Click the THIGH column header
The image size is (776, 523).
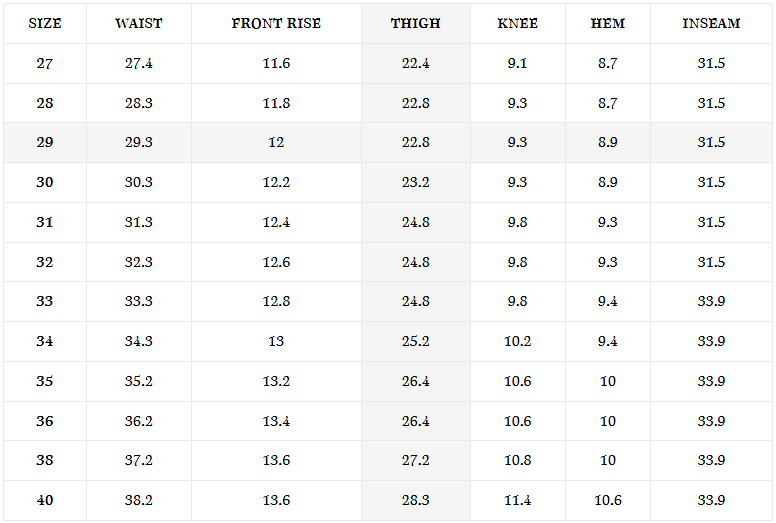pyautogui.click(x=415, y=23)
